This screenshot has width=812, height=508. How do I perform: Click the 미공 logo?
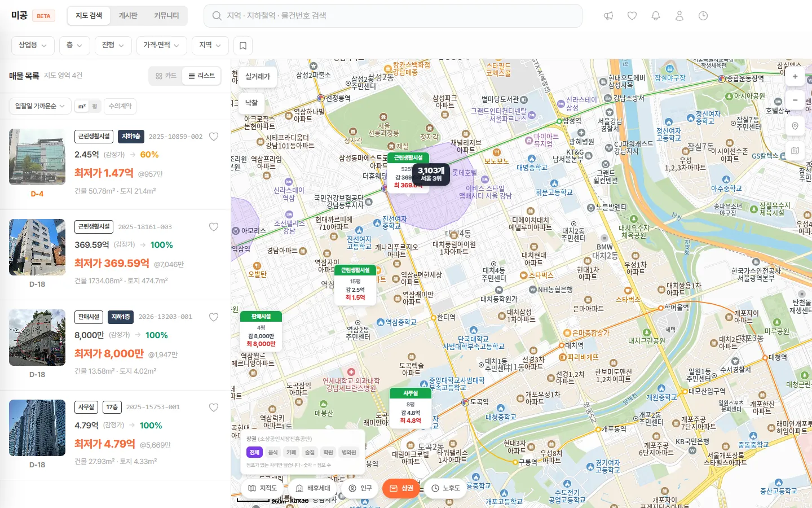click(x=19, y=16)
